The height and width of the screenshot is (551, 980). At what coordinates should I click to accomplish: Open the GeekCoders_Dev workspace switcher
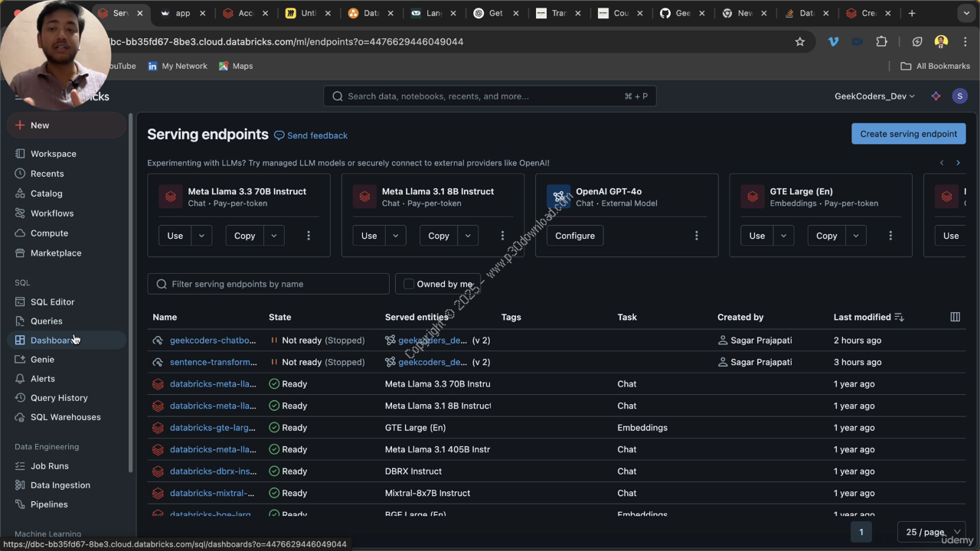[874, 96]
